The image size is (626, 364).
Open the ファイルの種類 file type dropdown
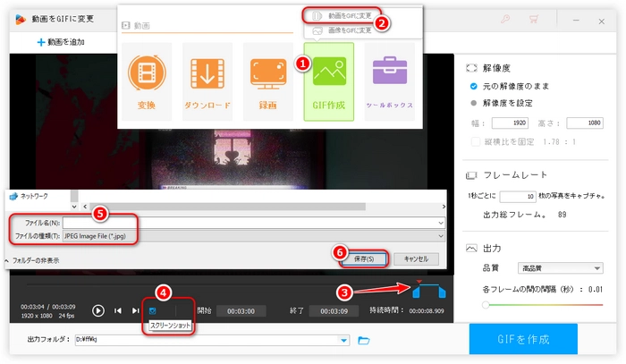tap(441, 236)
